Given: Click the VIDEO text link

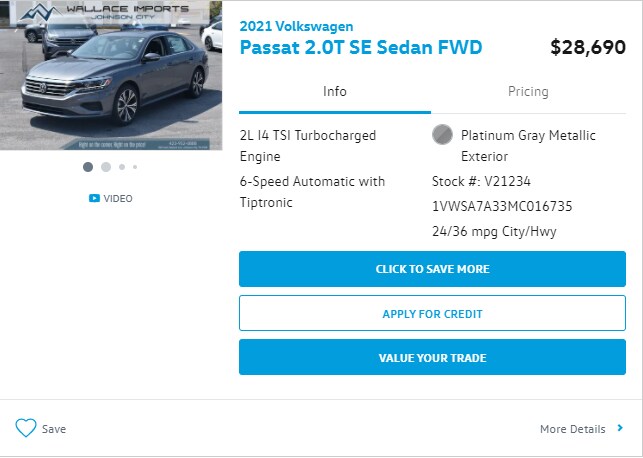Looking at the screenshot, I should pos(118,198).
